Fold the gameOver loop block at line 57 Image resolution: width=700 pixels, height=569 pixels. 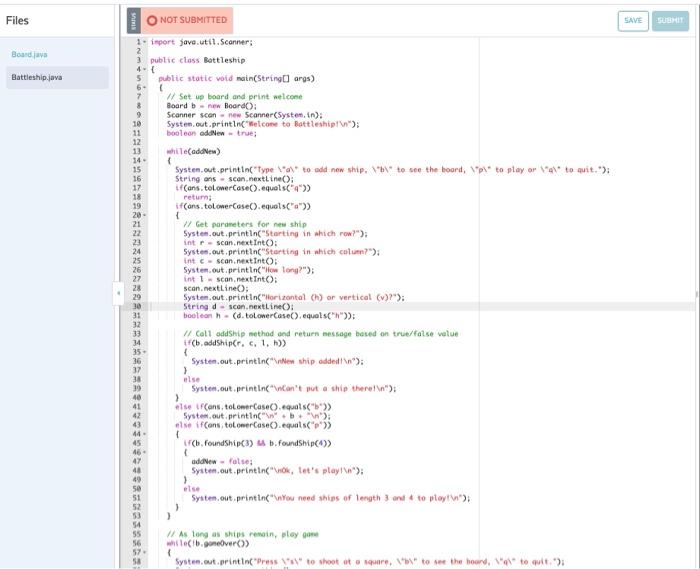(x=145, y=552)
